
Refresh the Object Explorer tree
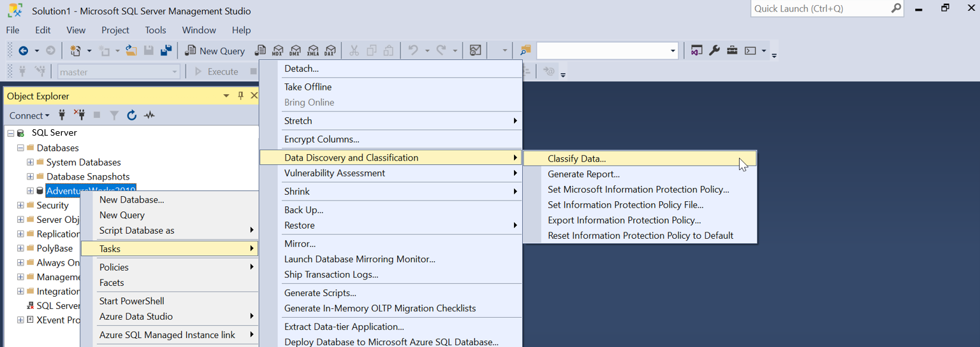(131, 115)
